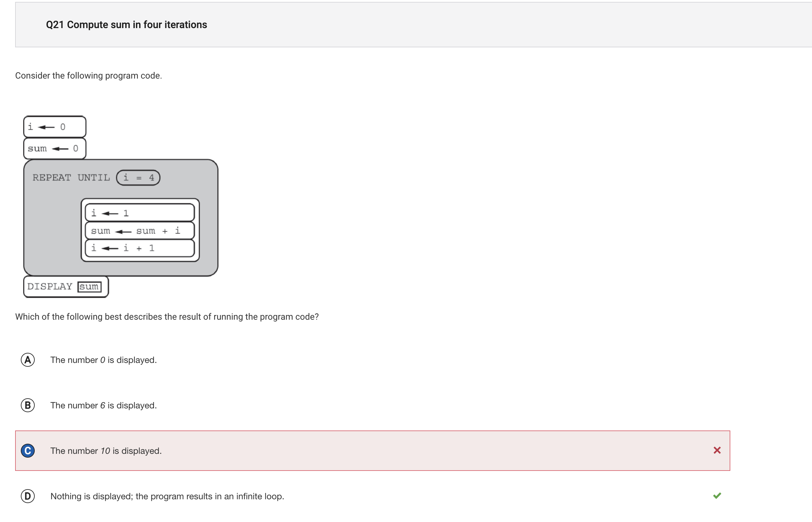Viewport: 812px width, 522px height.
Task: Click the 'i ← i + 1' block
Action: 139,248
